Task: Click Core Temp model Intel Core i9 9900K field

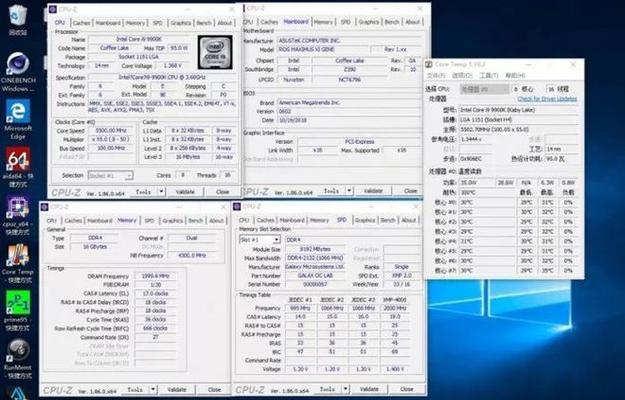Action: (x=518, y=110)
